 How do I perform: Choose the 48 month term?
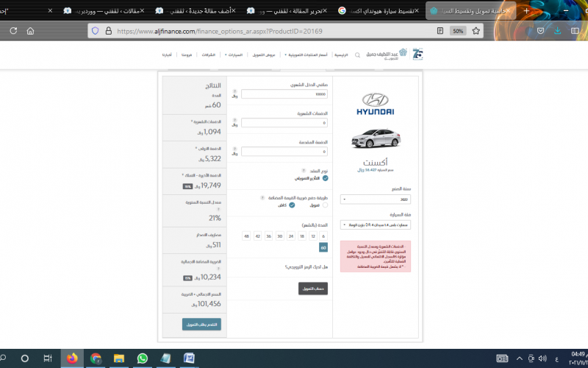[246, 236]
